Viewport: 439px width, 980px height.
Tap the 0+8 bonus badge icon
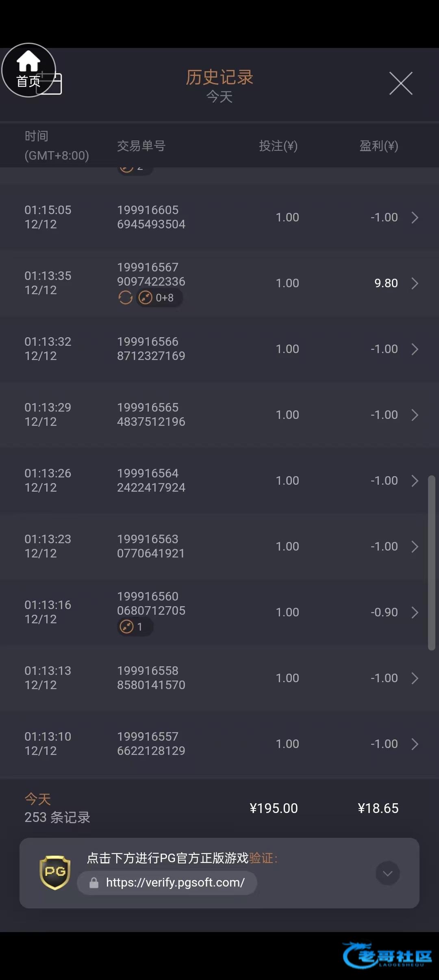[146, 298]
